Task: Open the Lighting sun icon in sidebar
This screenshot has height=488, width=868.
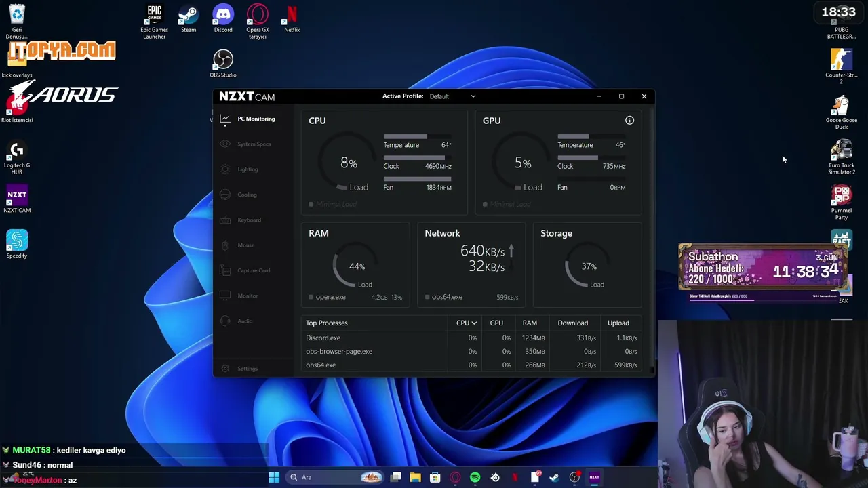Action: tap(225, 169)
